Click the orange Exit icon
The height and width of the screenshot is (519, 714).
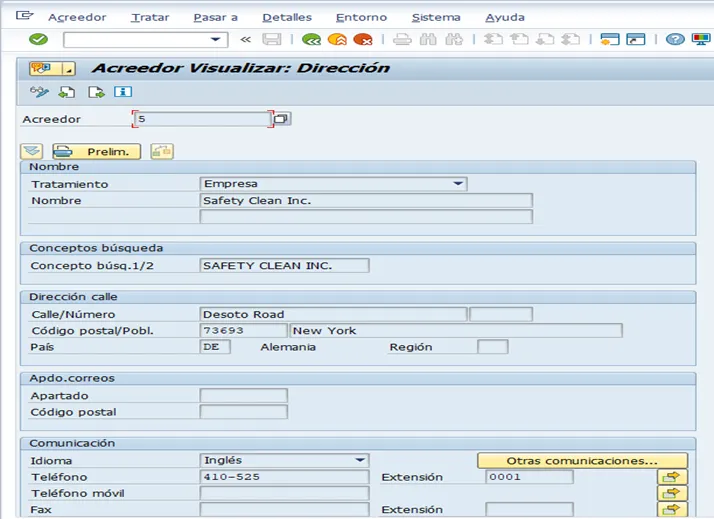pyautogui.click(x=337, y=40)
